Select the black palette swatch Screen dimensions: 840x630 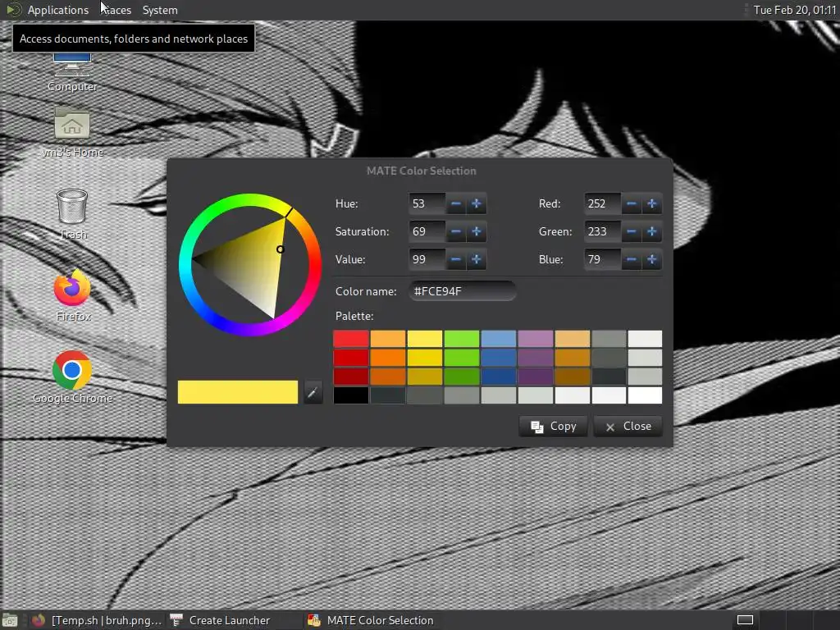(351, 395)
